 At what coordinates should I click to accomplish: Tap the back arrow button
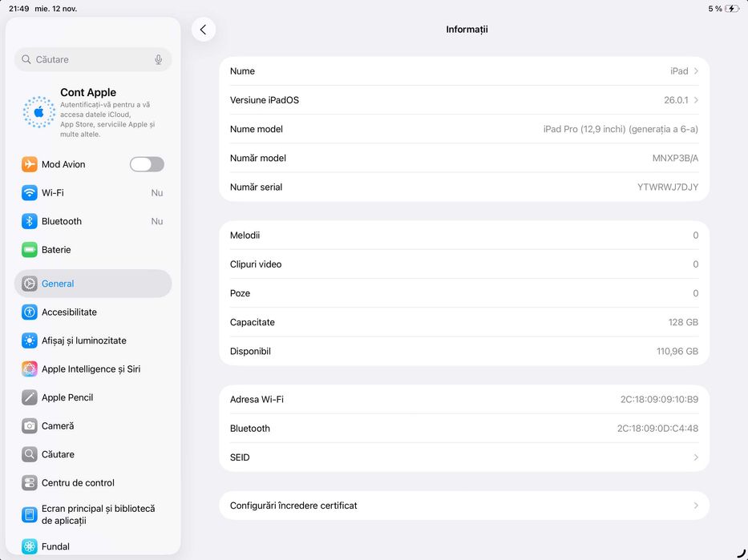(203, 30)
